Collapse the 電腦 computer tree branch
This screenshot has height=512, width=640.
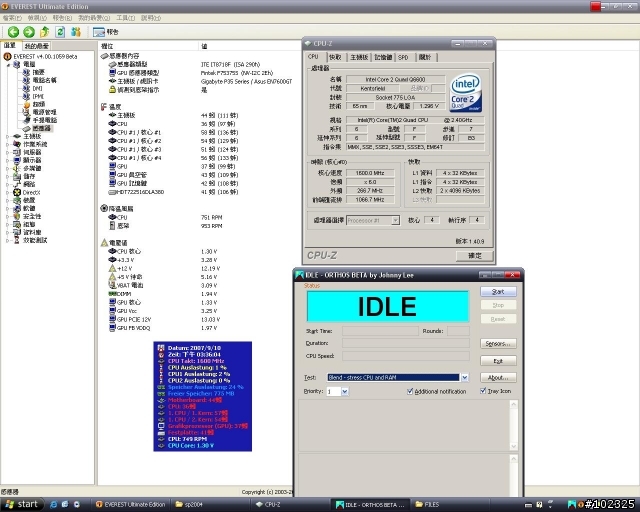click(8, 65)
